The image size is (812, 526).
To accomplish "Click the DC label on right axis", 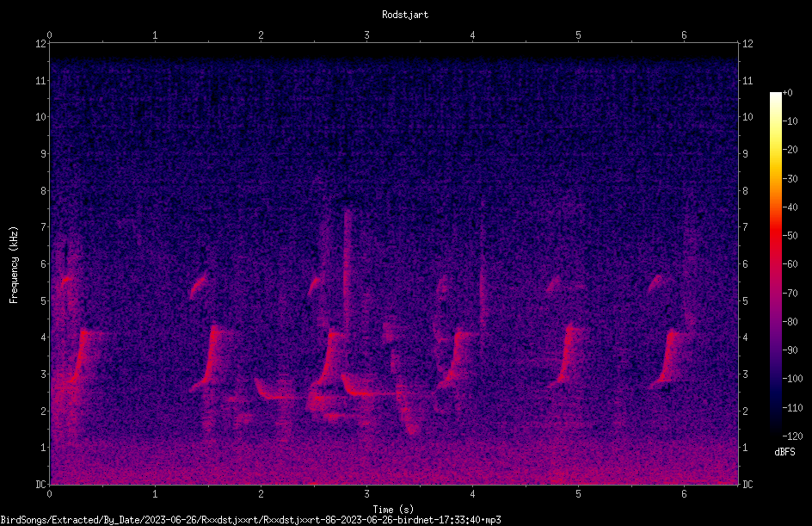I will click(x=747, y=484).
